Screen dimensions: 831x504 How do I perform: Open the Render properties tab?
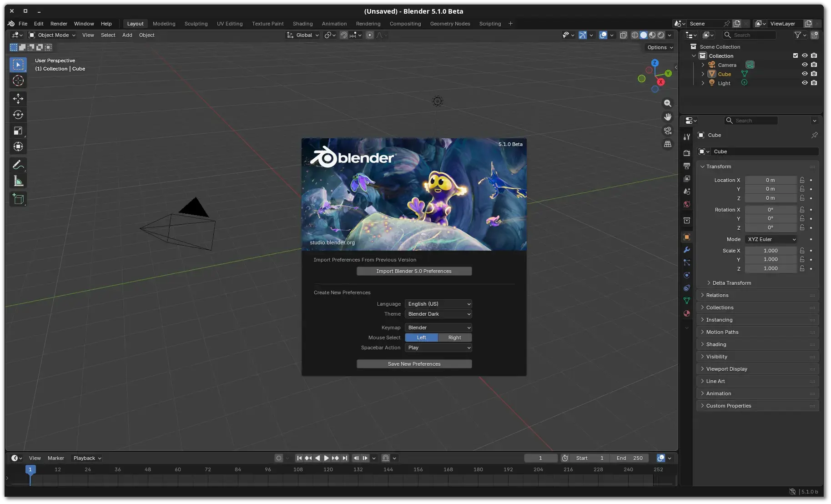(687, 153)
